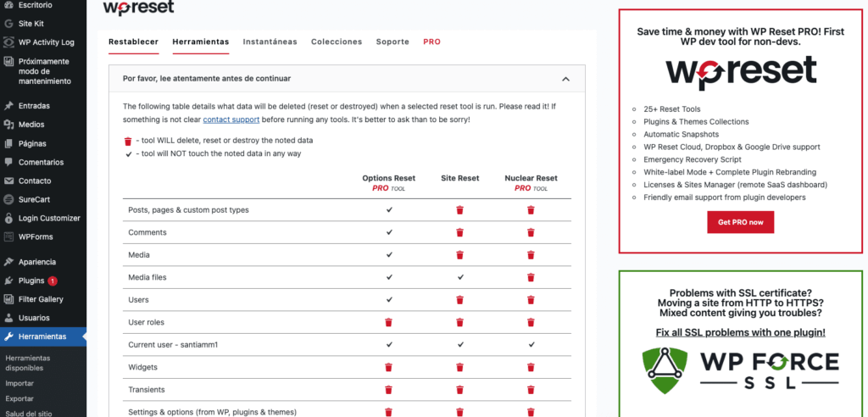Click the SureCart icon
Image resolution: width=868 pixels, height=417 pixels.
[8, 199]
